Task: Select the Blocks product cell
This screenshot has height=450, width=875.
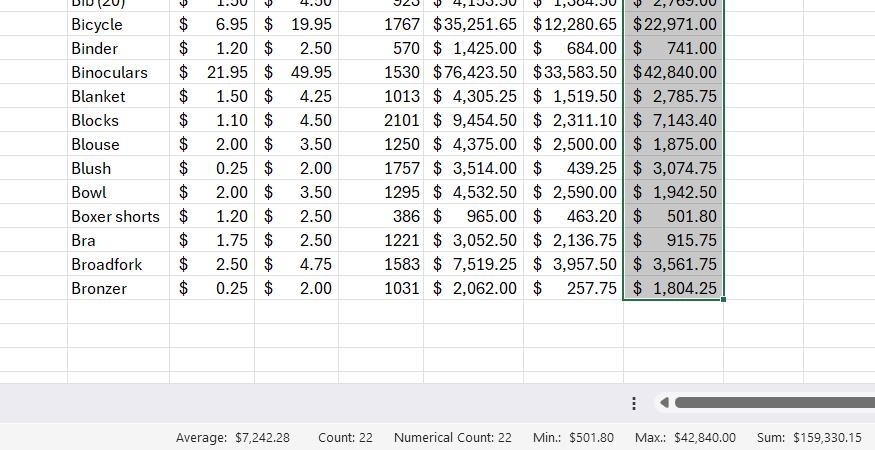Action: pyautogui.click(x=118, y=121)
